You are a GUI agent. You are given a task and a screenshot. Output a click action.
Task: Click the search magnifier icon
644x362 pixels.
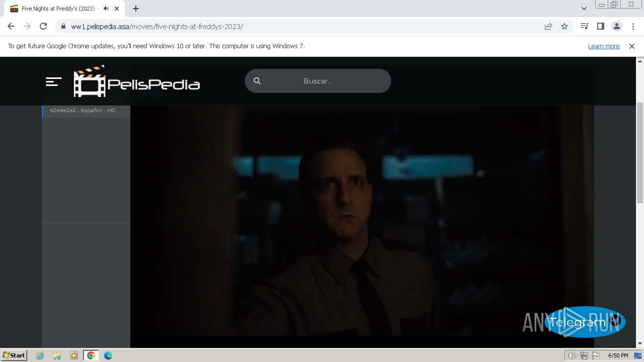[x=257, y=81]
